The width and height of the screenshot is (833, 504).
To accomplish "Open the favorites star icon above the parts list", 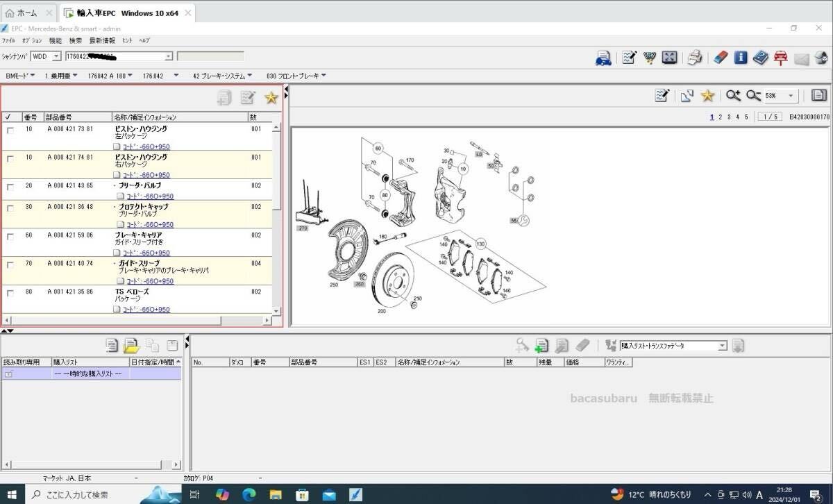I will (271, 98).
